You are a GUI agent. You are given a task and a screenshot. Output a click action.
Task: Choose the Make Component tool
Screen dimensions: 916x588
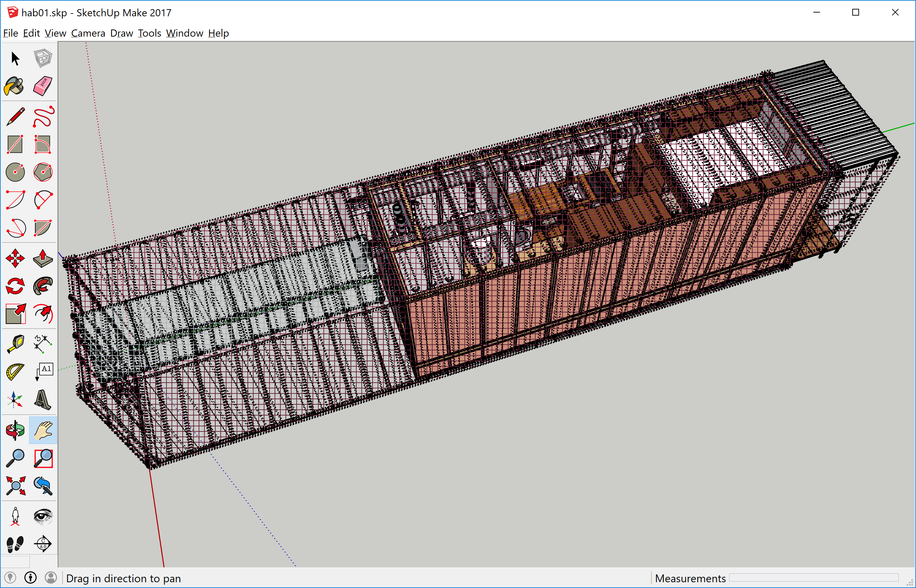pyautogui.click(x=43, y=58)
